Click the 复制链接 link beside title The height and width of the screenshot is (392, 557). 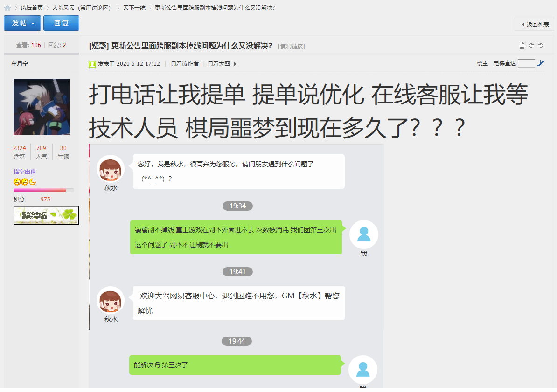(292, 47)
